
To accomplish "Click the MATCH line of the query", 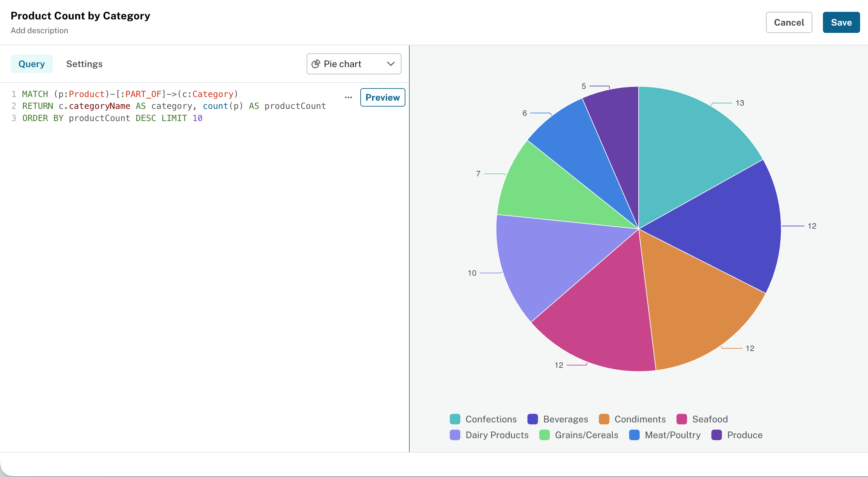I will (130, 94).
